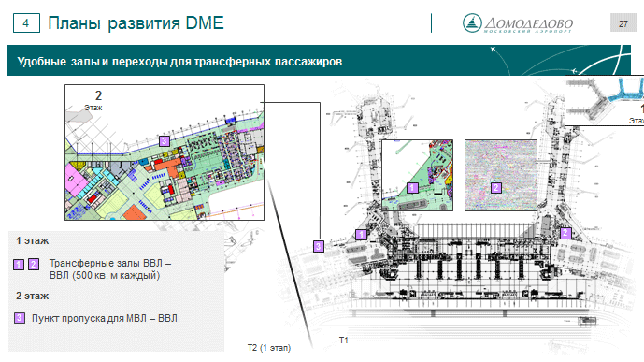Click legend marker 3 under '2 этаж'
The width and height of the screenshot is (644, 362).
click(20, 318)
